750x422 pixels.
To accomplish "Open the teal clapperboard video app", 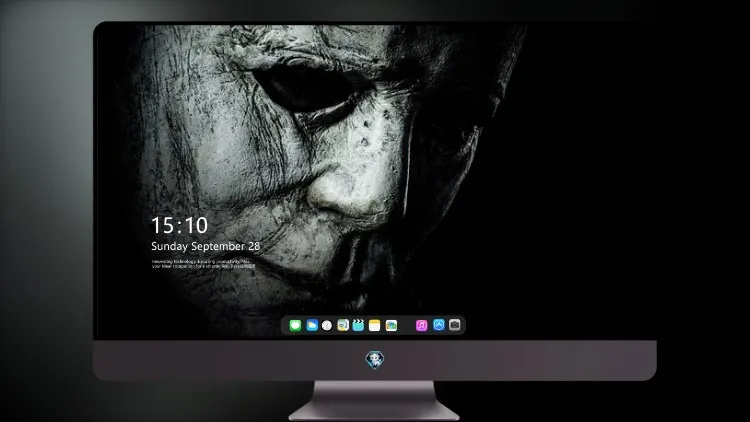I will pos(358,325).
